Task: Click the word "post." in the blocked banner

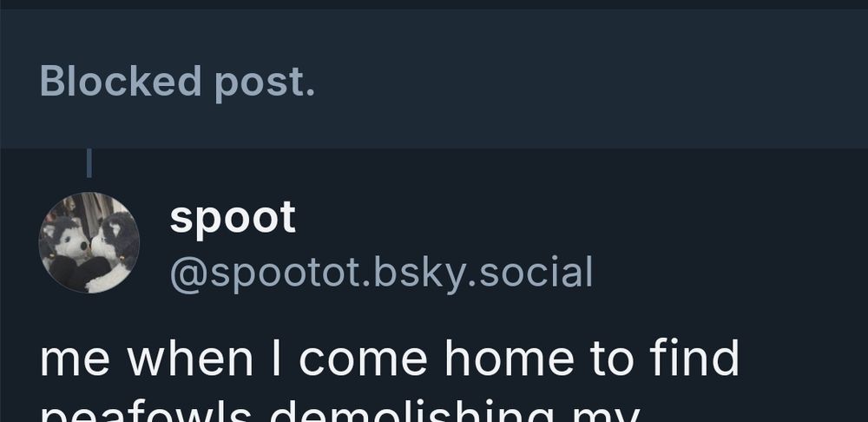Action: 265,83
